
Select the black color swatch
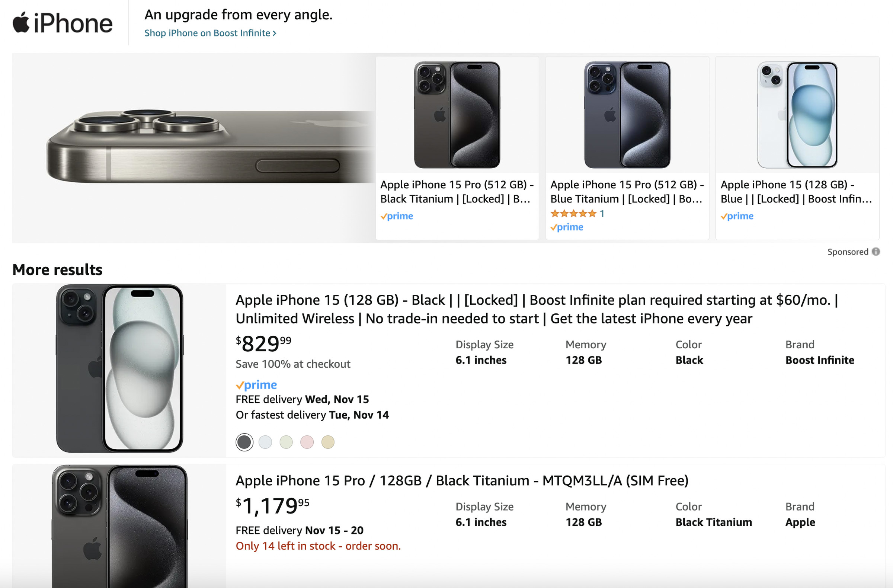tap(244, 442)
